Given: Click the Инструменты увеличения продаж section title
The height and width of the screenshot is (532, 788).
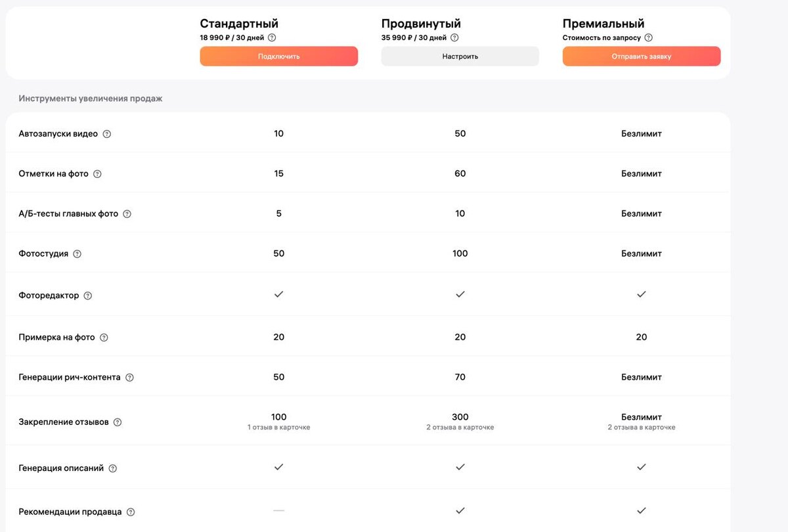Looking at the screenshot, I should [x=90, y=99].
